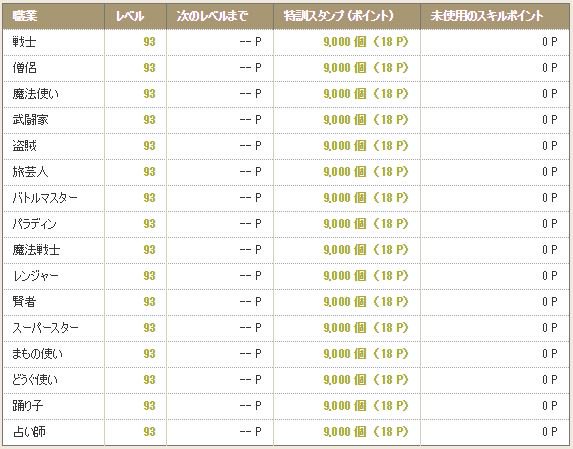Select the レンジャー job name

pyautogui.click(x=35, y=275)
